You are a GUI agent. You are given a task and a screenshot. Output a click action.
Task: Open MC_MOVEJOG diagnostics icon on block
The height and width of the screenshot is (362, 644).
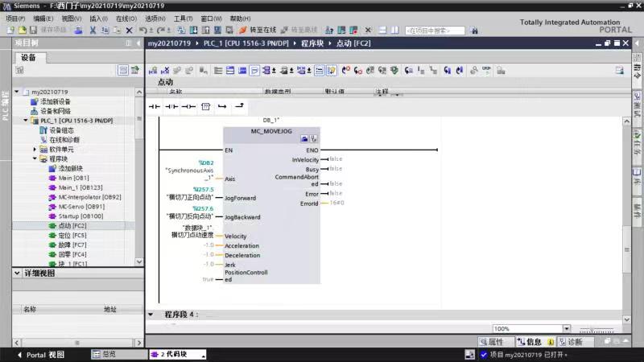[x=314, y=138]
